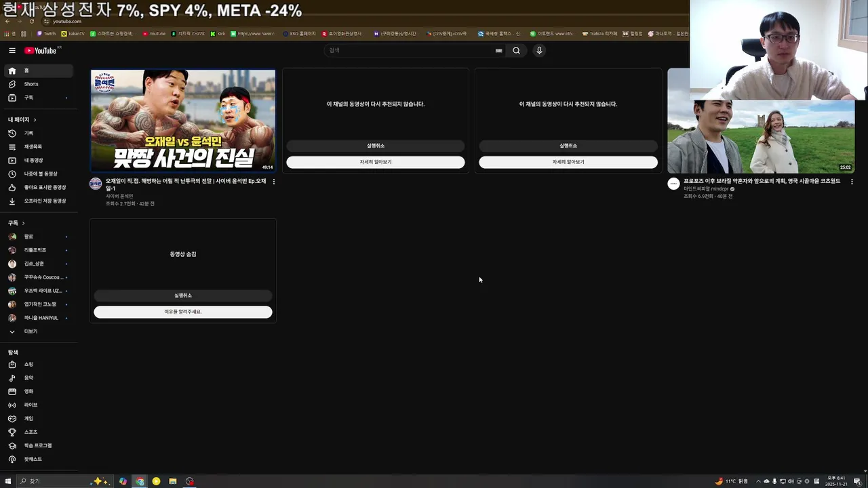The image size is (868, 488).
Task: Expand the 구독 subscriptions section header
Action: 16,223
